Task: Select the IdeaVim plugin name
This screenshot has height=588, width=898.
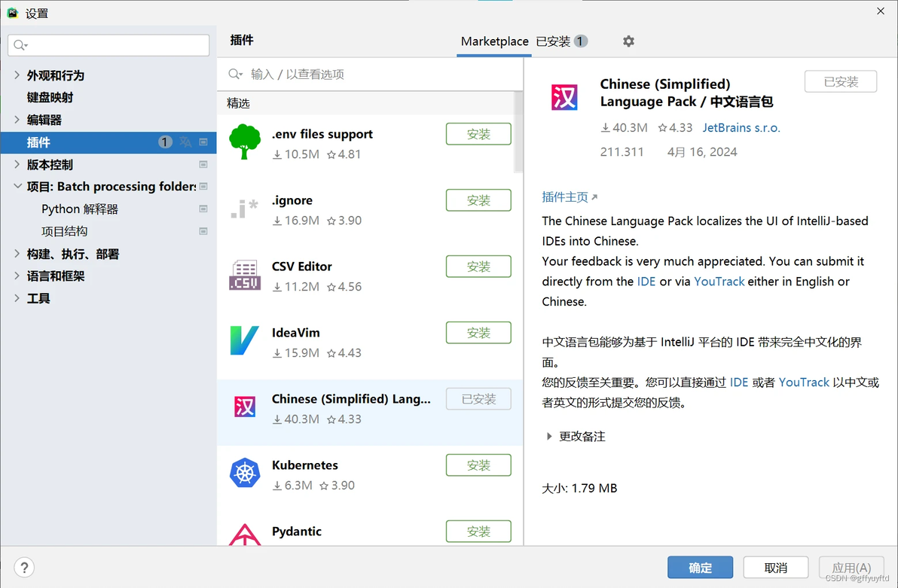Action: 295,333
